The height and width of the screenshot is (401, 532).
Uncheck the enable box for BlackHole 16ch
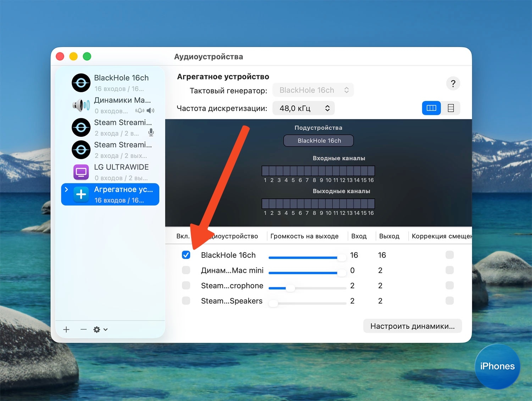pyautogui.click(x=186, y=255)
